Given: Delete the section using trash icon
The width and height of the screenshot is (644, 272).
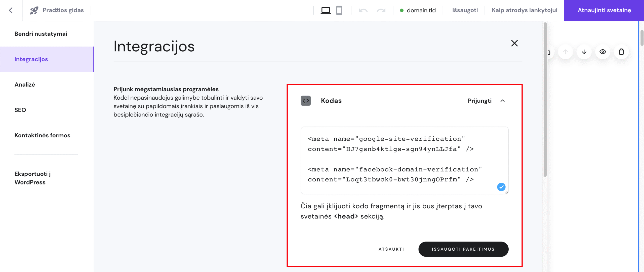Looking at the screenshot, I should 621,52.
